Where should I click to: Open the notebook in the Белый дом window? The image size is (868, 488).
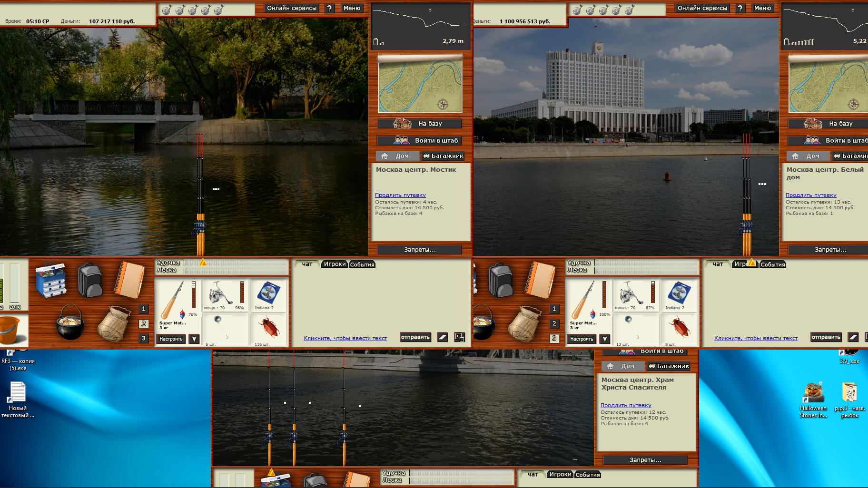540,279
